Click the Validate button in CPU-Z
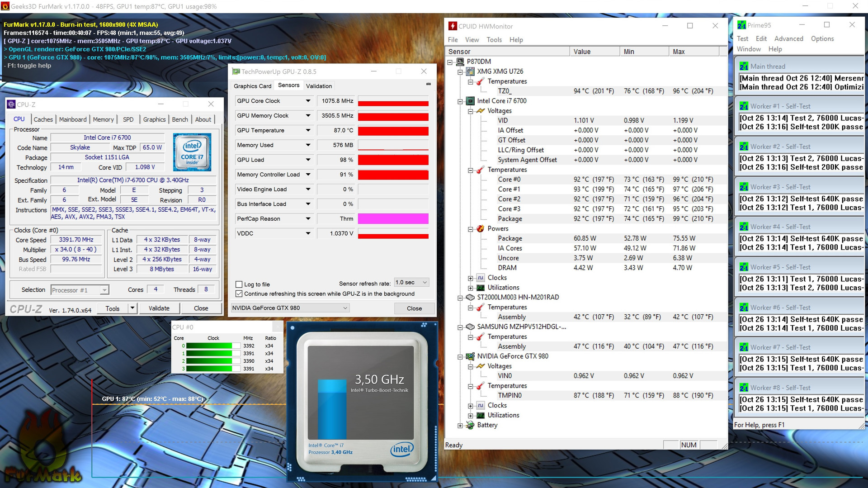This screenshot has height=488, width=868. coord(159,308)
